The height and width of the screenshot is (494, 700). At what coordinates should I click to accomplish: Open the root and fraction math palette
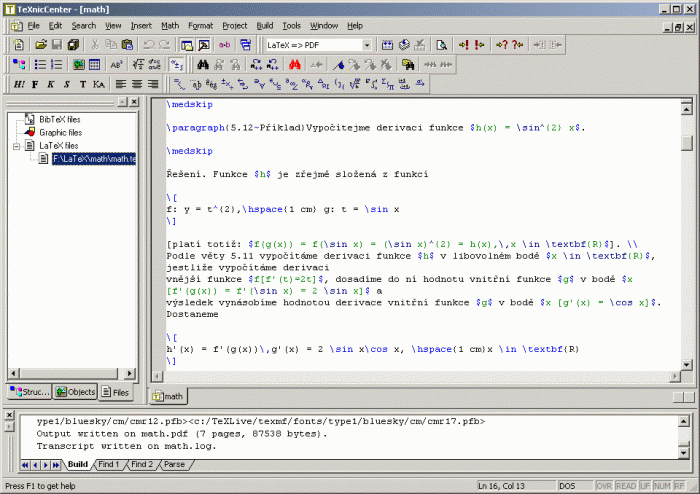coord(355,84)
